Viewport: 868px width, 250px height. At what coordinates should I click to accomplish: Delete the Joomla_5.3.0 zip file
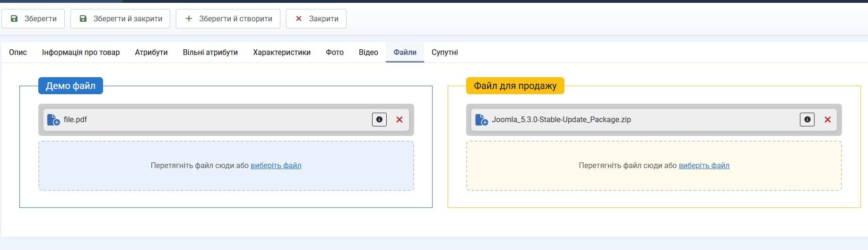[827, 120]
